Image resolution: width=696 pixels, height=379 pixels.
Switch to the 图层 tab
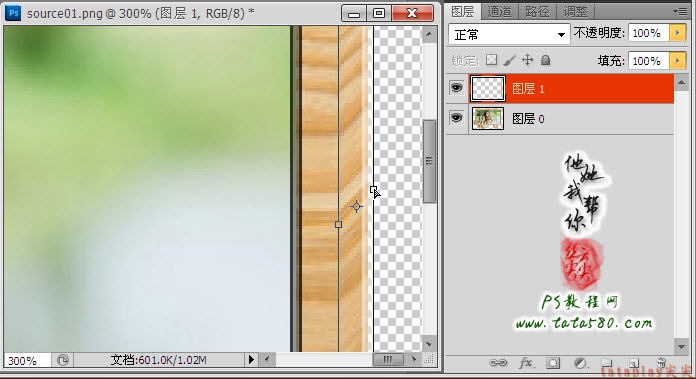pyautogui.click(x=463, y=11)
